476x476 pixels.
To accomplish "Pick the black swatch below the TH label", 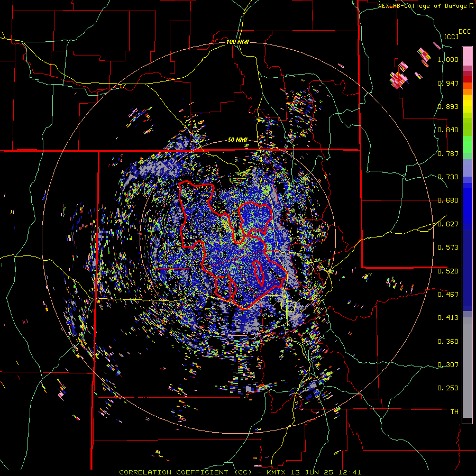I will (x=467, y=420).
